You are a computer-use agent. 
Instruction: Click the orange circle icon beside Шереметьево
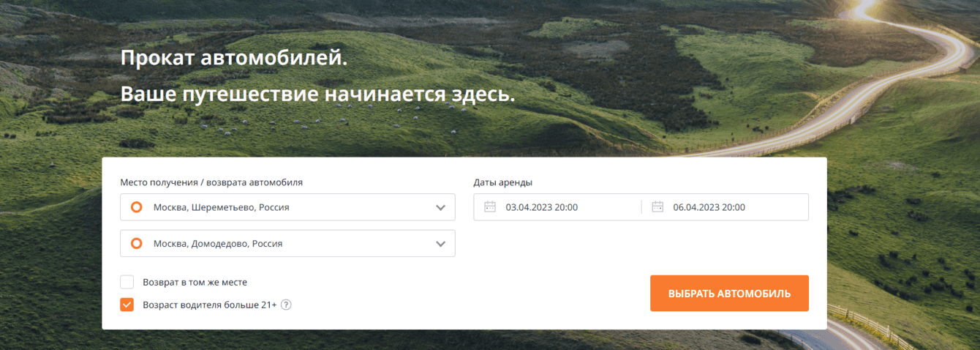click(x=136, y=207)
